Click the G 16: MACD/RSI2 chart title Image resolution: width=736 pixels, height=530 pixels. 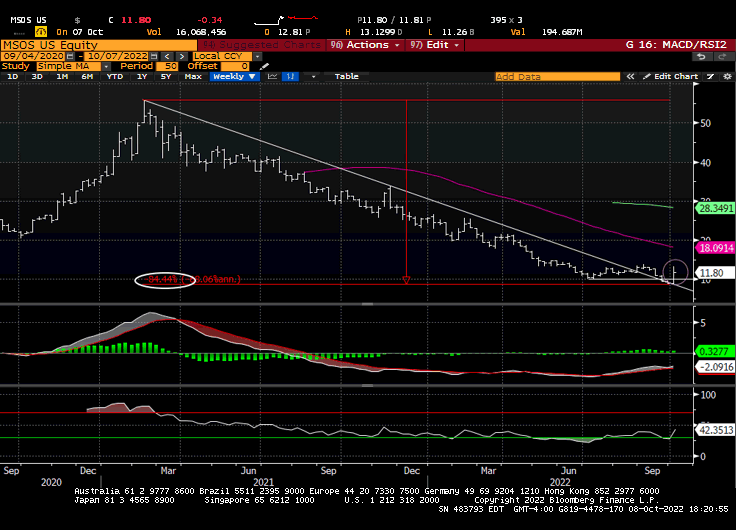tap(676, 45)
